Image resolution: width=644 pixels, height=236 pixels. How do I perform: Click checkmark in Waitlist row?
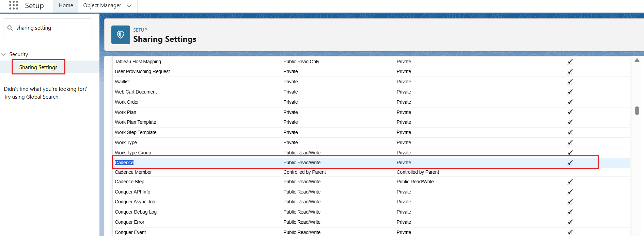click(x=570, y=82)
